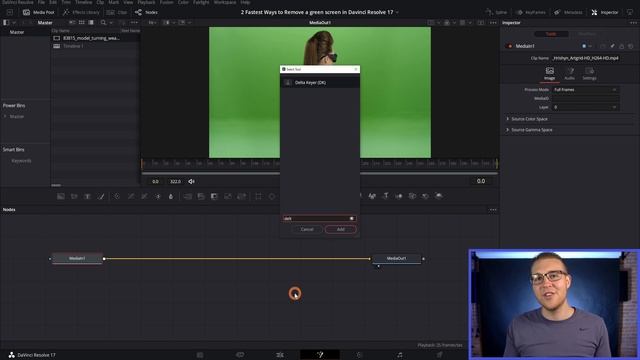The image size is (640, 360).
Task: Switch to the Edit page icon
Action: click(x=280, y=355)
